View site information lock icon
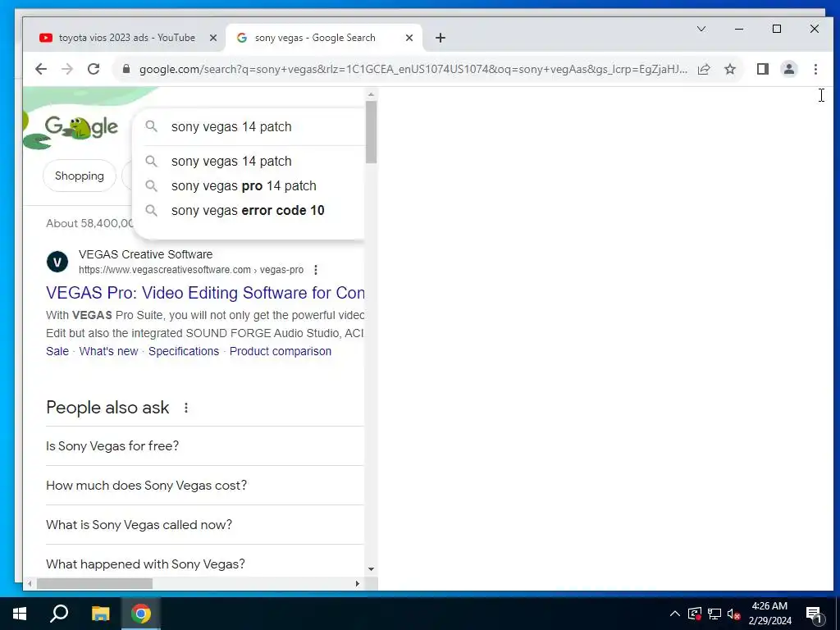This screenshot has height=630, width=840. [126, 69]
